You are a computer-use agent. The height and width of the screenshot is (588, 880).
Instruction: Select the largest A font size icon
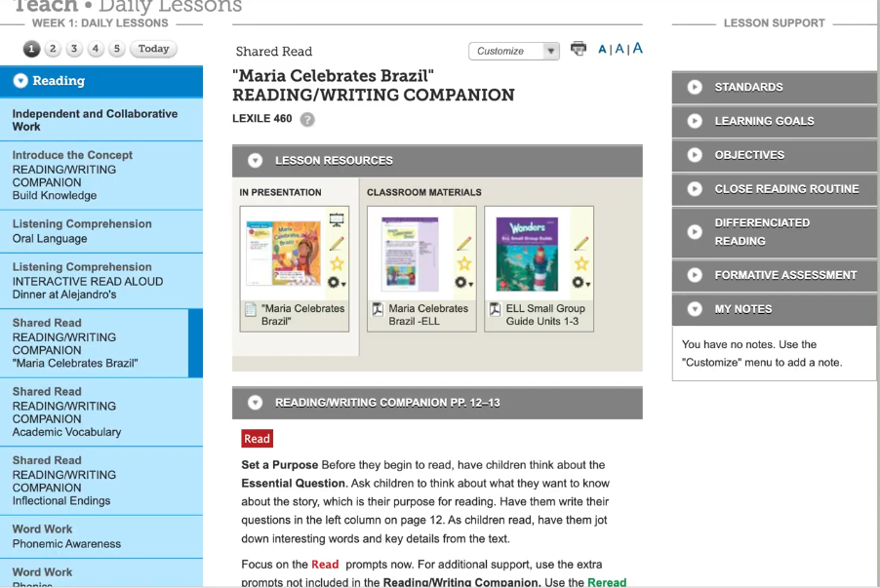(637, 47)
